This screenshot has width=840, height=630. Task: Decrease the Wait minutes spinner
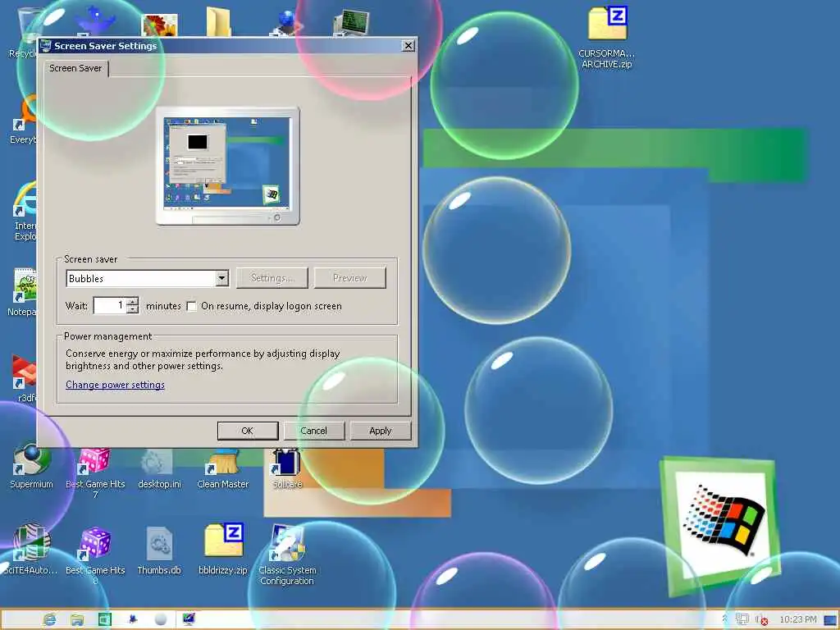pyautogui.click(x=133, y=309)
